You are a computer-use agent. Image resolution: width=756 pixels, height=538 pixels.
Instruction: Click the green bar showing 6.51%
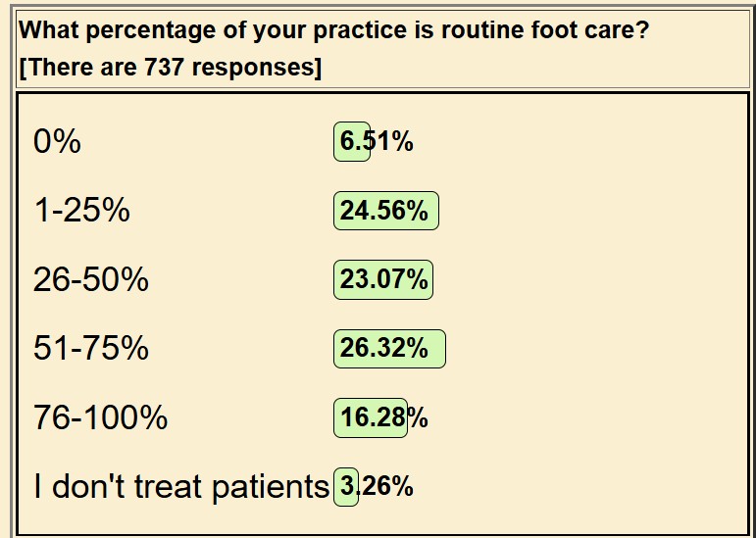tap(352, 142)
